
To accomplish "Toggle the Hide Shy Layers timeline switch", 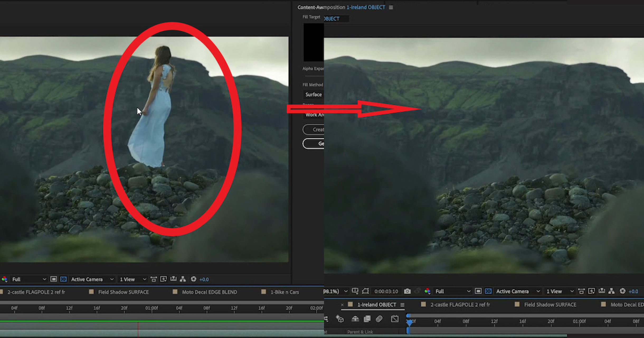I will [x=355, y=319].
